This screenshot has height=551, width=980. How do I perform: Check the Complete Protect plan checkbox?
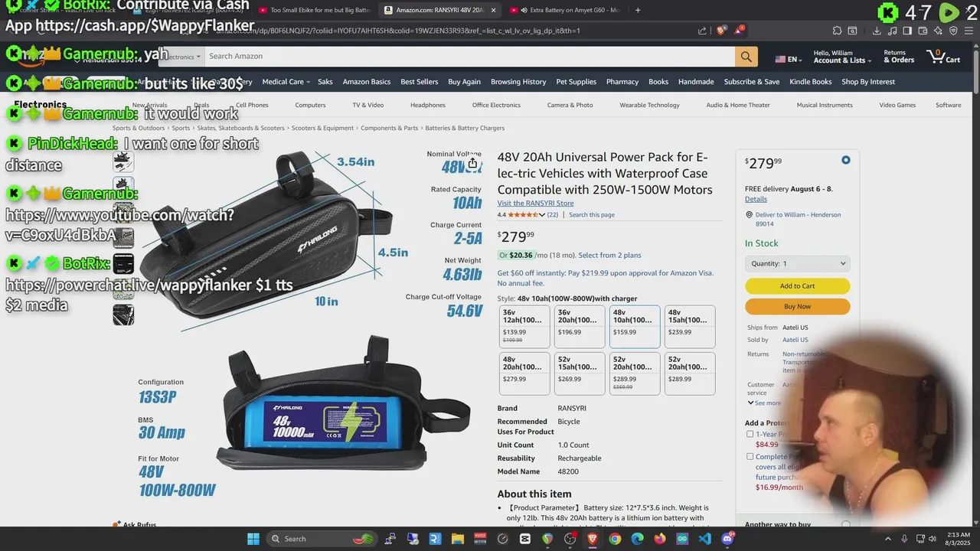coord(750,457)
